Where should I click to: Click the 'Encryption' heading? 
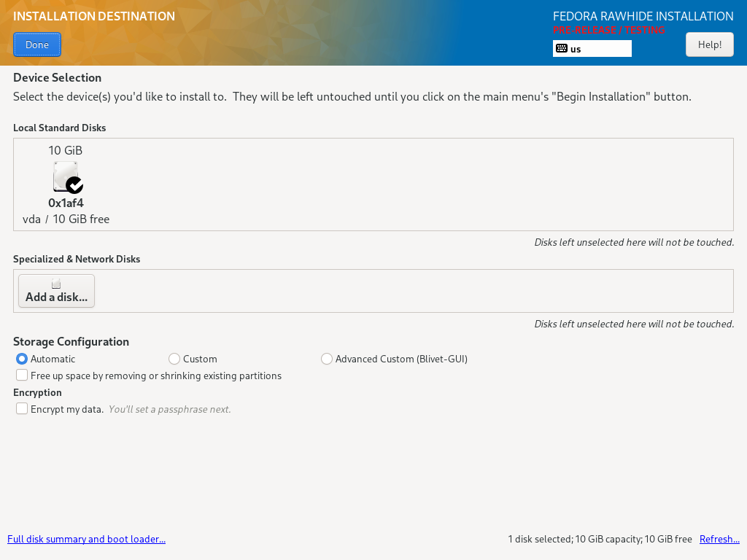(x=37, y=392)
